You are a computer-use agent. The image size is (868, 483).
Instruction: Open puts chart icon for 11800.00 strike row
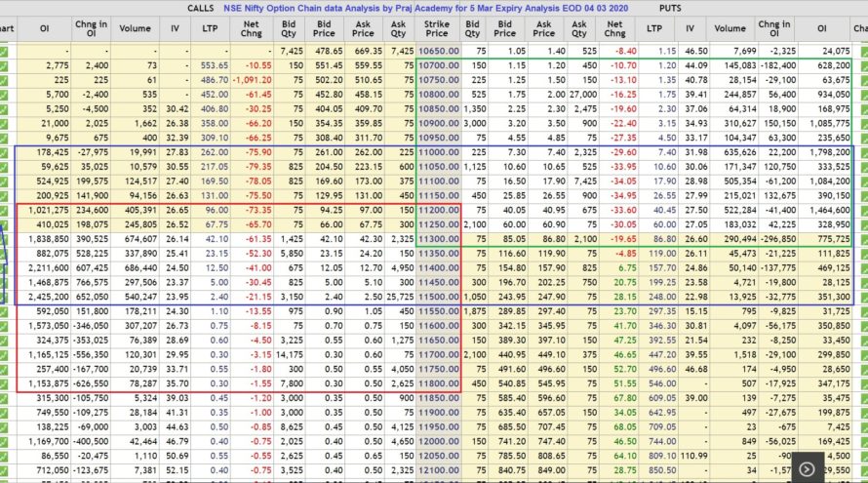(x=864, y=383)
